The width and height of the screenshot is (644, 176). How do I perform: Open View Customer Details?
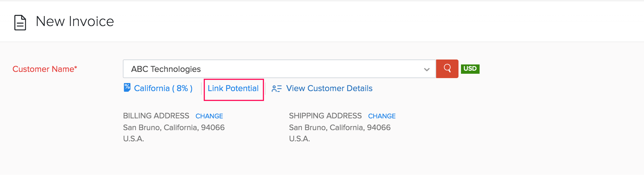[x=329, y=89]
